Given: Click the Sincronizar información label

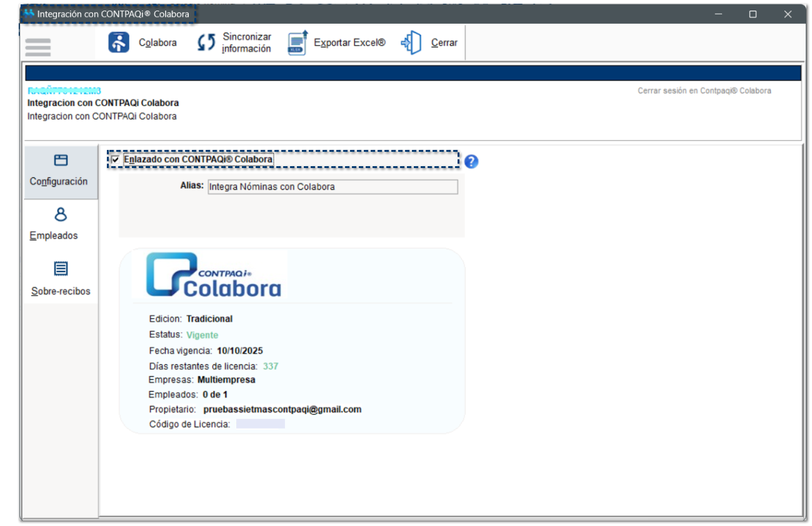Looking at the screenshot, I should (x=247, y=42).
